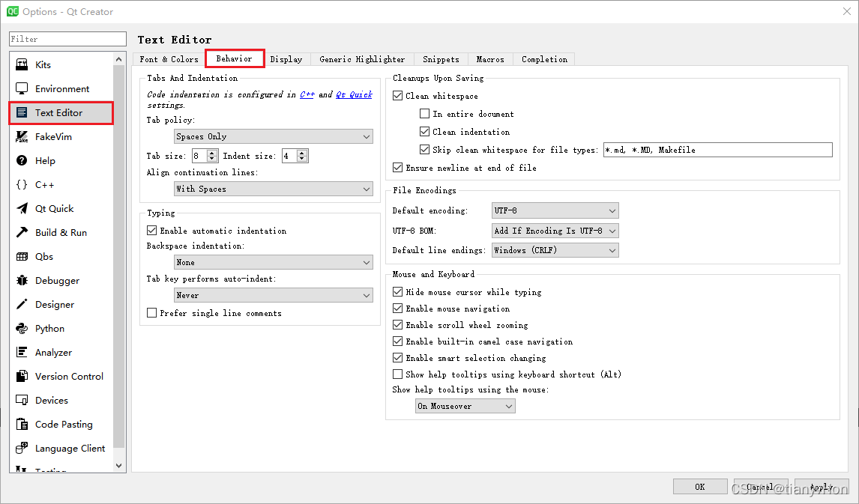This screenshot has height=504, width=859.
Task: Click the Filter search field
Action: 68,39
